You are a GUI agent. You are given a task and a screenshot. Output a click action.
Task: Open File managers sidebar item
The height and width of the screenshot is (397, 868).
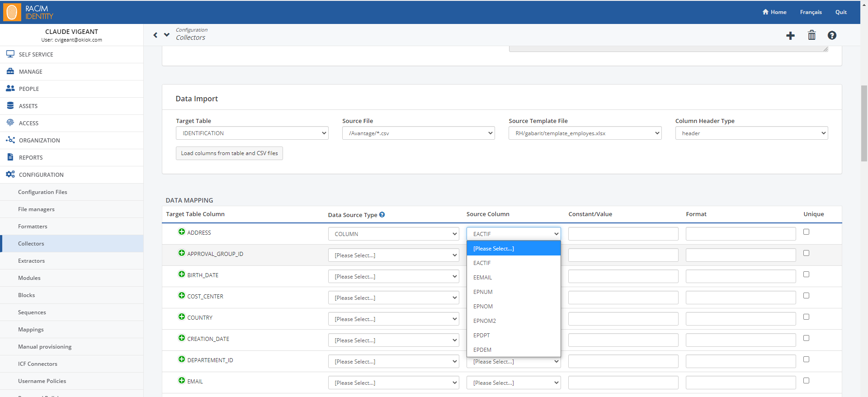click(x=72, y=209)
